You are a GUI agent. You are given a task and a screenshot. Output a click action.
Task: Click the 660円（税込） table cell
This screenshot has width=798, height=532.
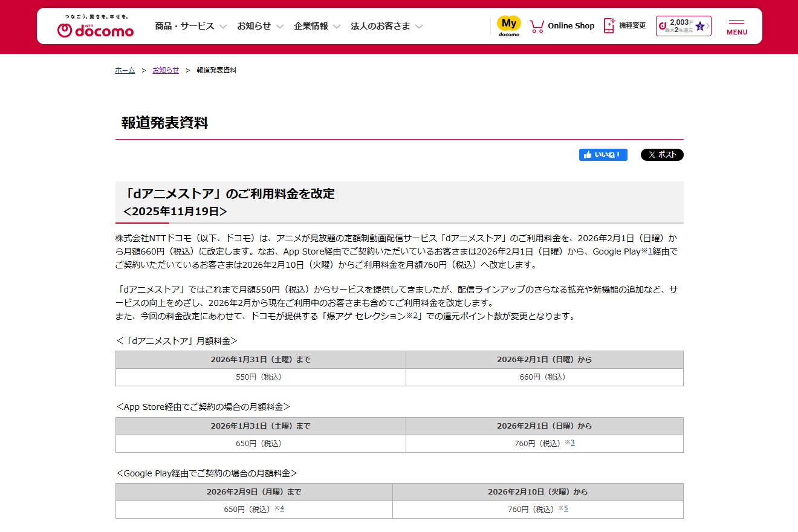click(545, 377)
